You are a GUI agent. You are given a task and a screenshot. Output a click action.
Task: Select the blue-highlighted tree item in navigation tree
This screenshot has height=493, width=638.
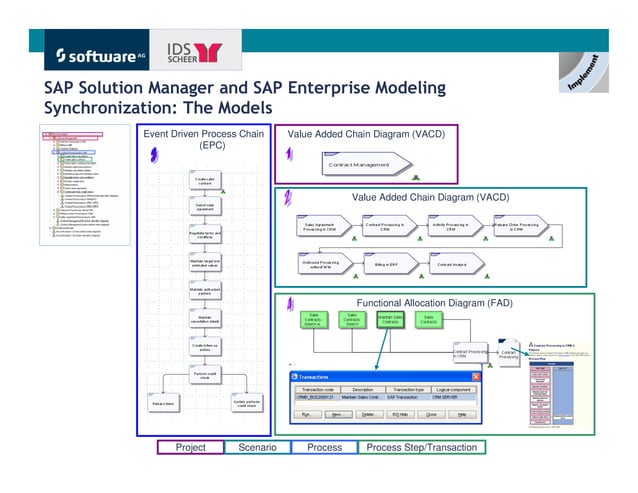[74, 153]
